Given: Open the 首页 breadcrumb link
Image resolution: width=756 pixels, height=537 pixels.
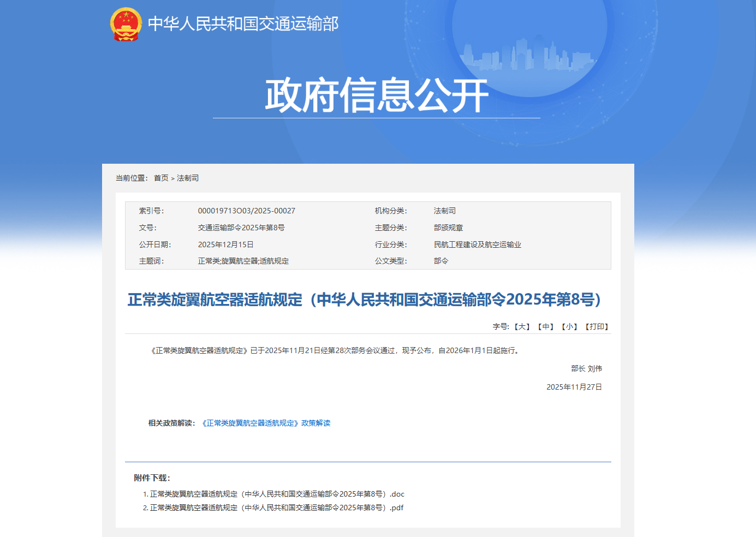Looking at the screenshot, I should 160,178.
